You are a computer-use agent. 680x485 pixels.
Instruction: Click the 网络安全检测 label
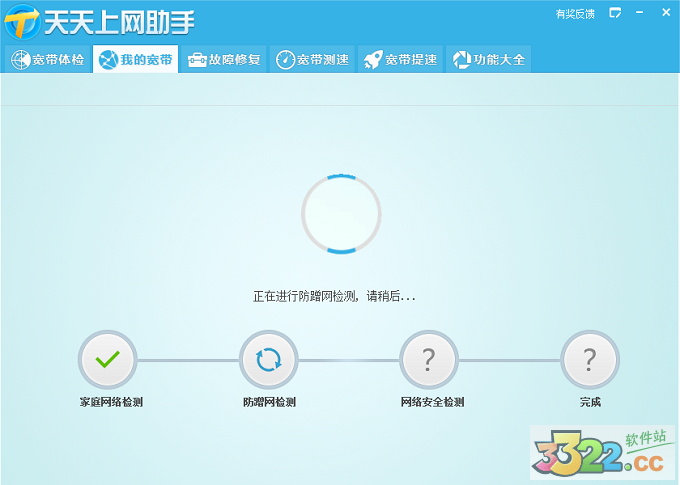tap(432, 402)
